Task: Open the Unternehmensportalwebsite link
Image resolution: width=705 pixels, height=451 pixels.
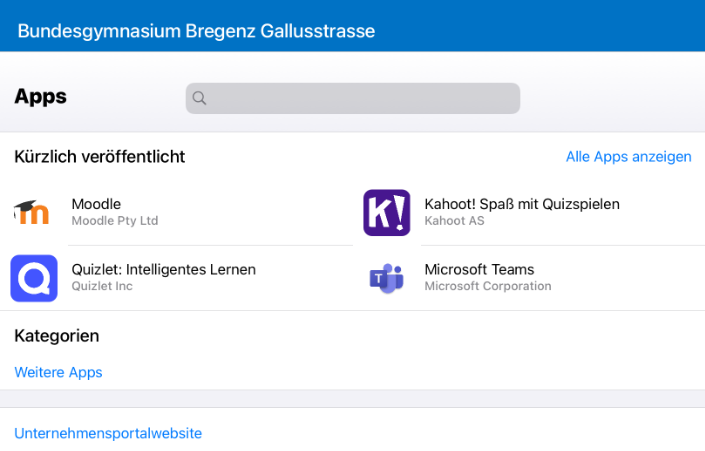Action: (108, 433)
